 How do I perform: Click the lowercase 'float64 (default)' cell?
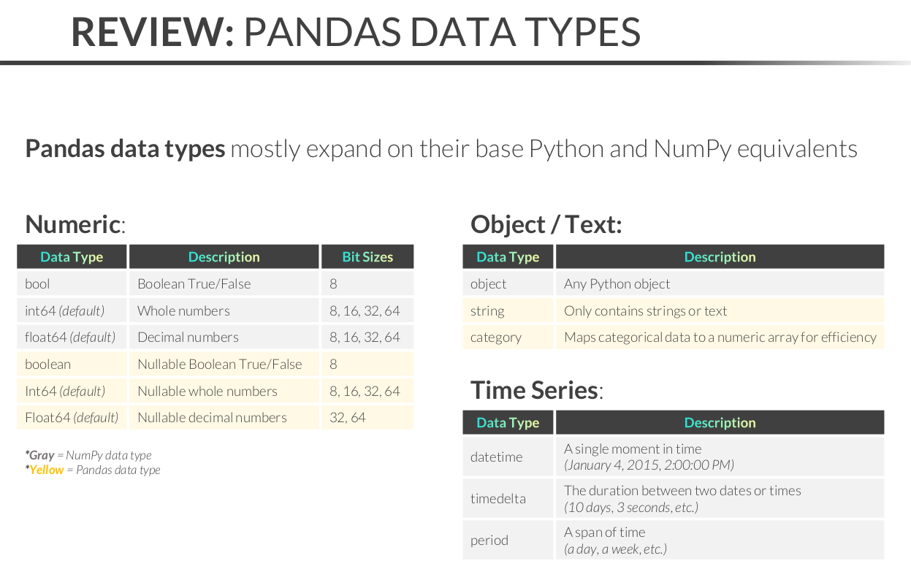[x=70, y=337]
